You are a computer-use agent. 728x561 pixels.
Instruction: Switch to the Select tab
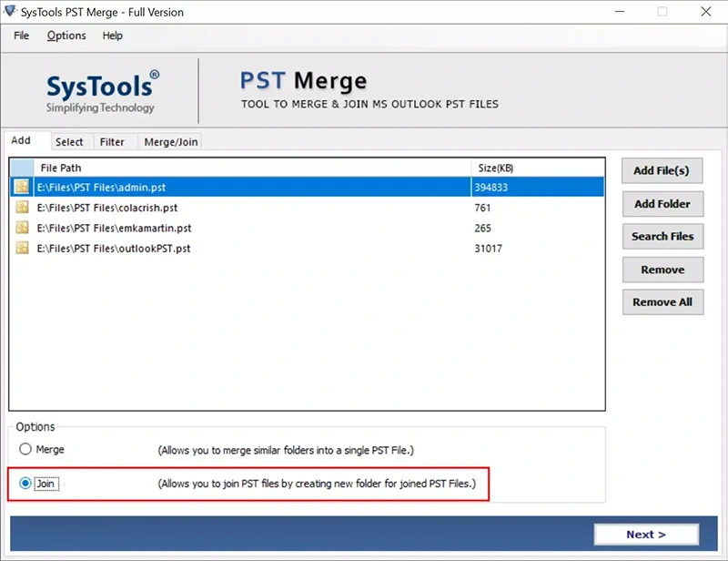72,142
